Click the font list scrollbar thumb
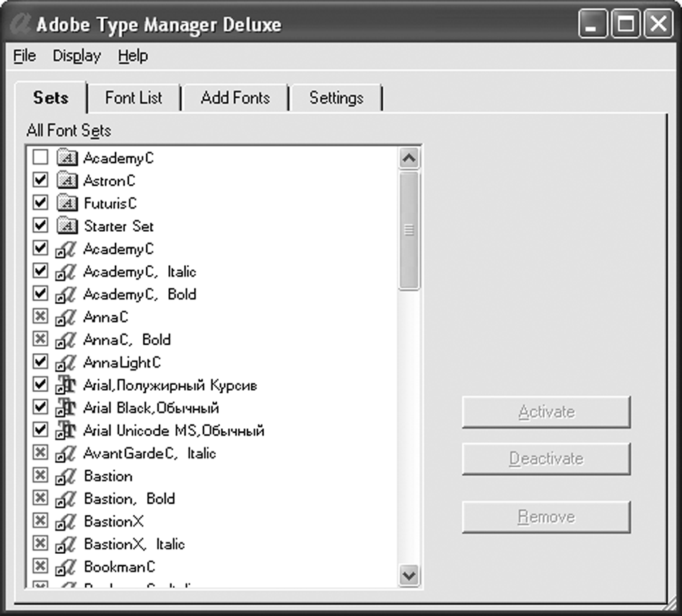The image size is (682, 616). tap(409, 230)
